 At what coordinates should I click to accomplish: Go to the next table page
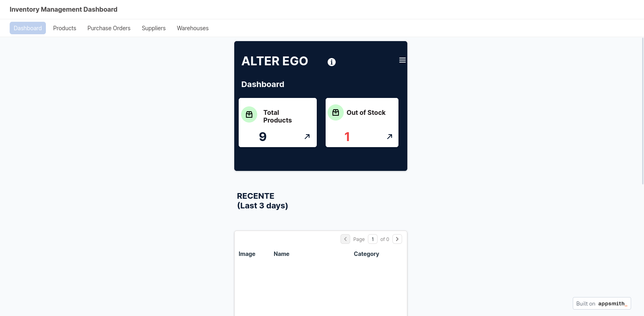pyautogui.click(x=397, y=239)
